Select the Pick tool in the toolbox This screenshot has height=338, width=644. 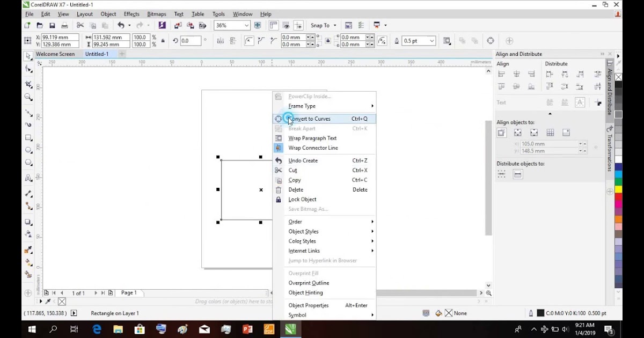click(x=28, y=56)
